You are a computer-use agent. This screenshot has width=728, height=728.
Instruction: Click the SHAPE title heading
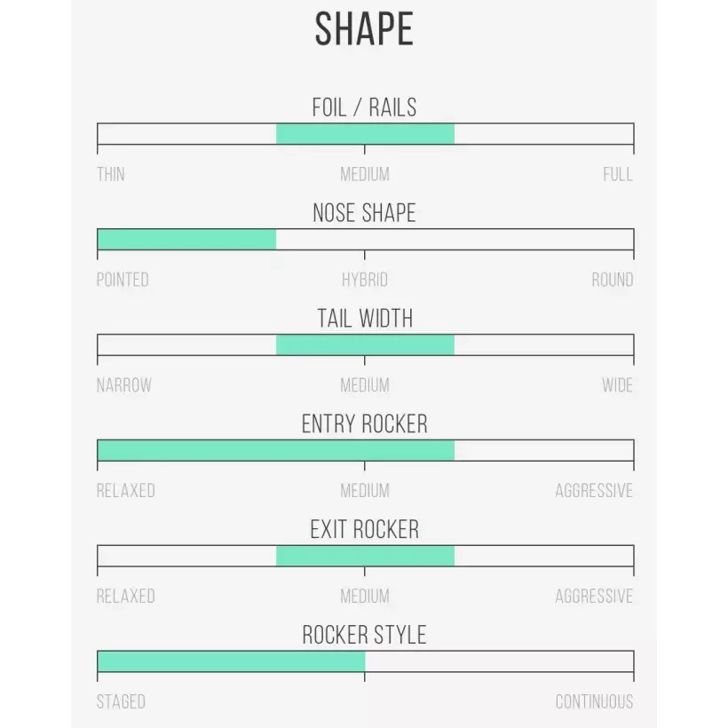364,30
